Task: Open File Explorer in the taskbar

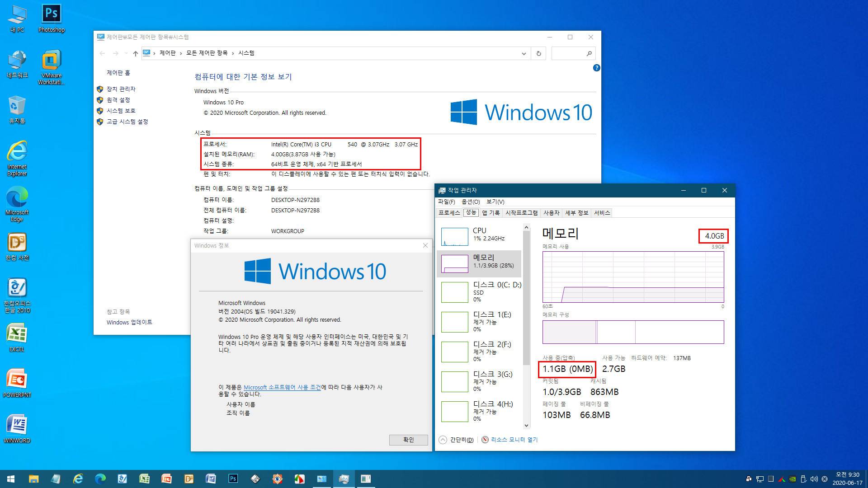Action: 33,479
